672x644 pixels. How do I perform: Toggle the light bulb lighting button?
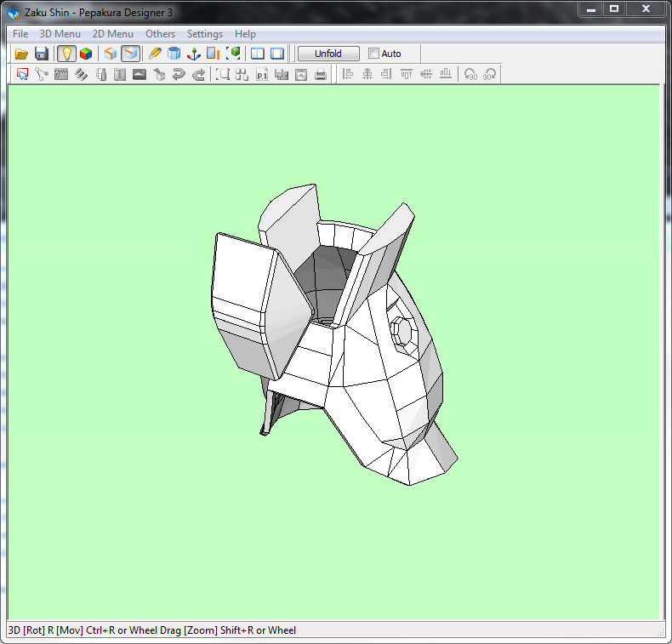66,54
